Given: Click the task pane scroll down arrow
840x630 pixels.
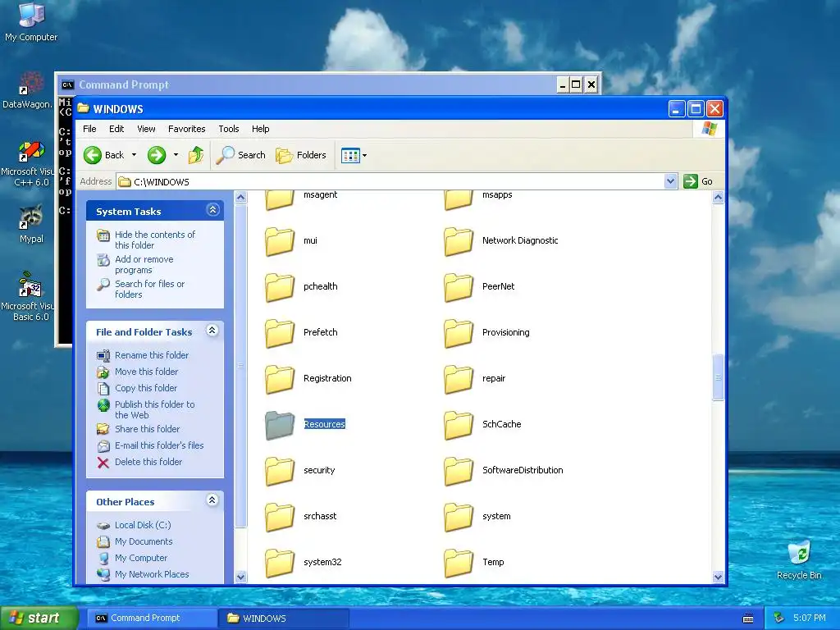Looking at the screenshot, I should tap(240, 577).
